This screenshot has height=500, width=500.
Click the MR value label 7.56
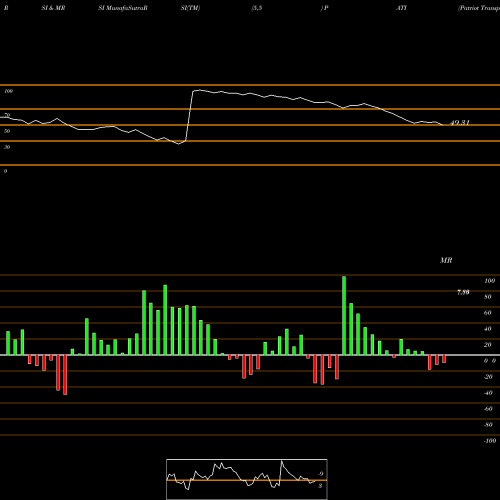(x=463, y=292)
